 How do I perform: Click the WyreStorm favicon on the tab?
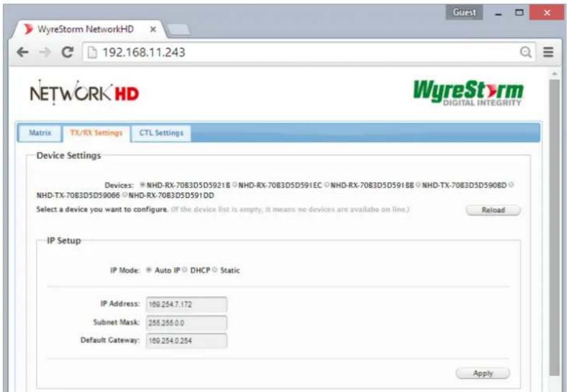tap(28, 29)
